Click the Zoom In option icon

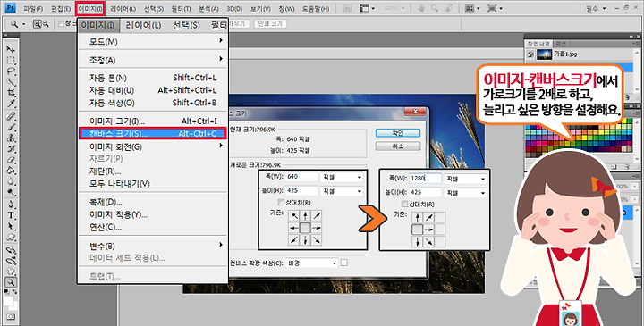(x=37, y=24)
